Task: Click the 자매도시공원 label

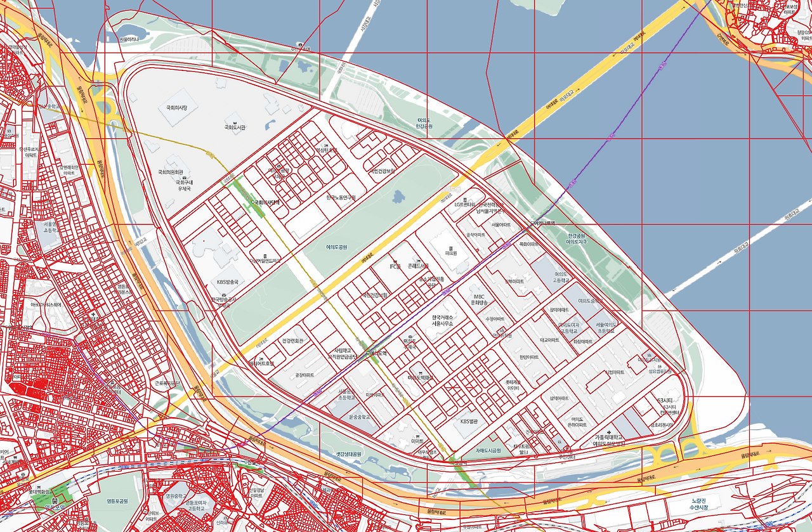Action: [488, 450]
